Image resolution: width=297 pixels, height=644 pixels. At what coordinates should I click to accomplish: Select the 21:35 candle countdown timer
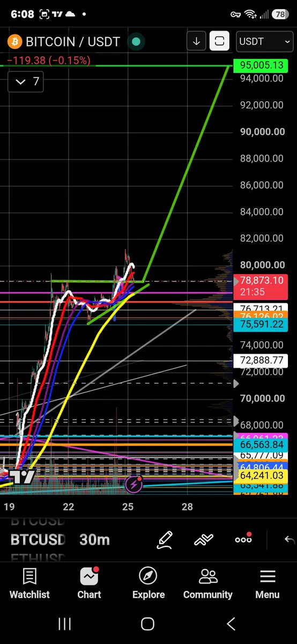[x=251, y=292]
